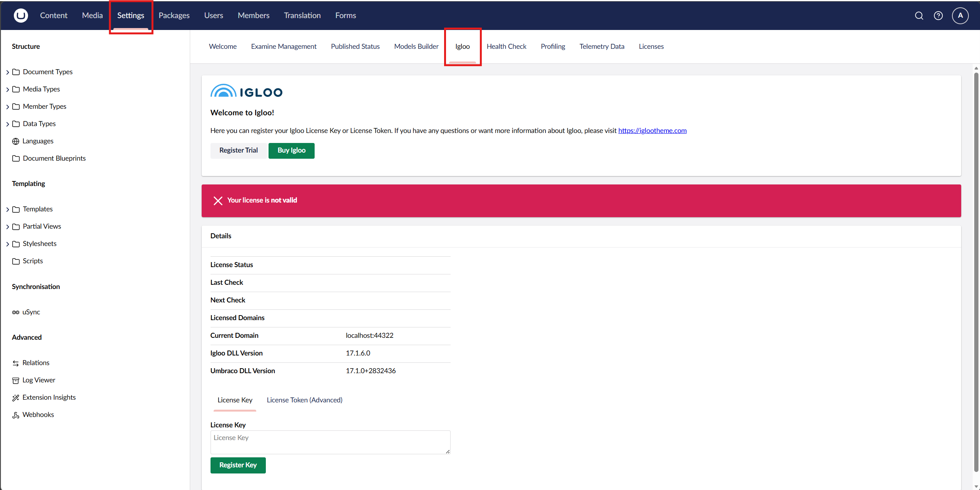This screenshot has height=490, width=980.
Task: Expand the Document Types tree node
Action: [x=7, y=72]
